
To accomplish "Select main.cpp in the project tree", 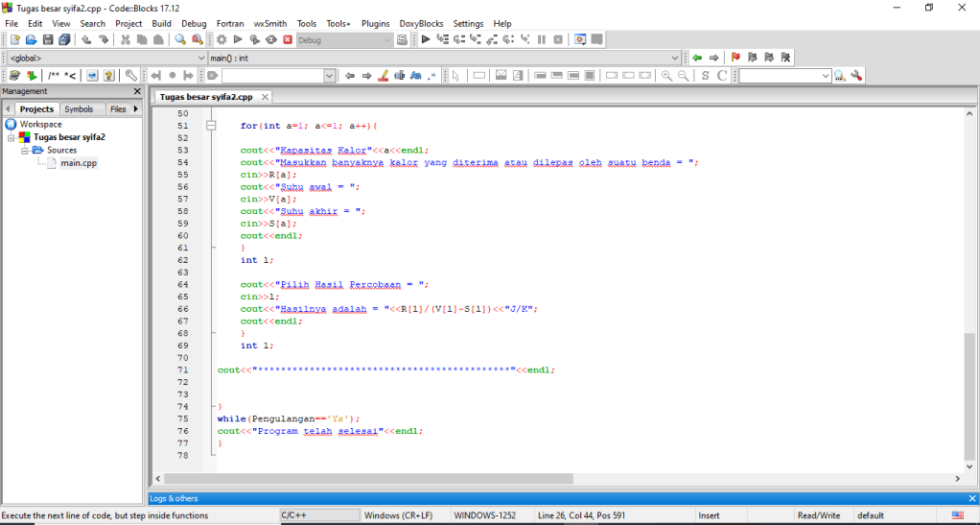I will pos(79,162).
